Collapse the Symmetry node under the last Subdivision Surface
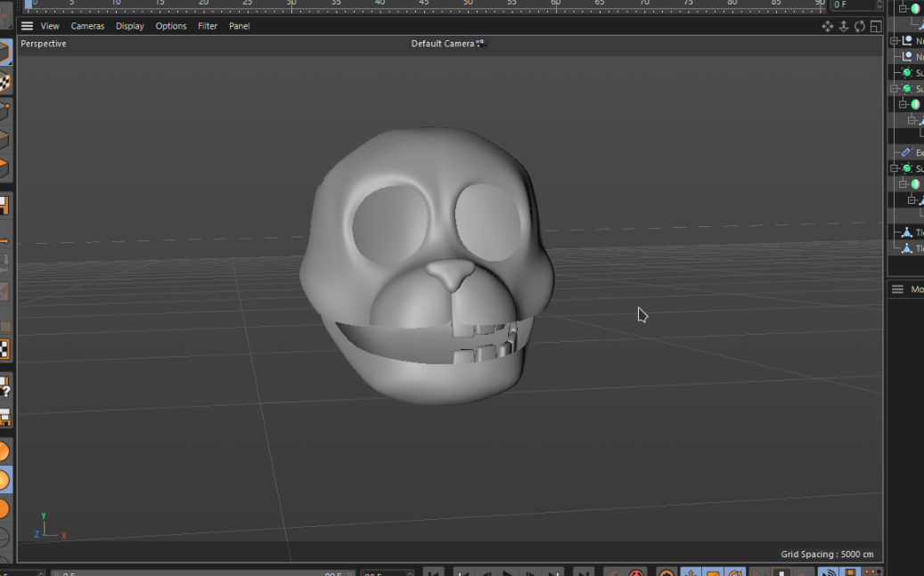 [x=903, y=184]
